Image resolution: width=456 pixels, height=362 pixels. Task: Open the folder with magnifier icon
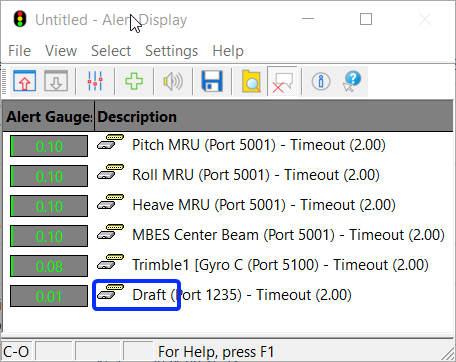point(251,81)
